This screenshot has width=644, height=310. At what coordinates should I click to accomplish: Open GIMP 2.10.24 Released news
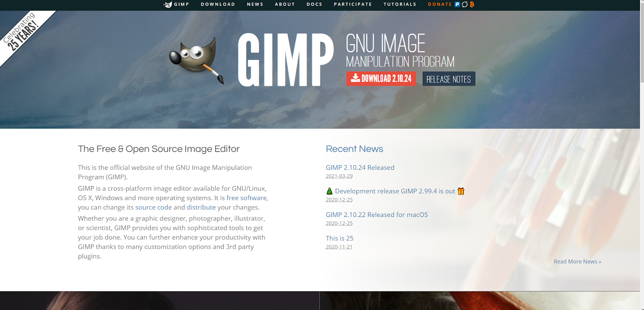point(360,167)
